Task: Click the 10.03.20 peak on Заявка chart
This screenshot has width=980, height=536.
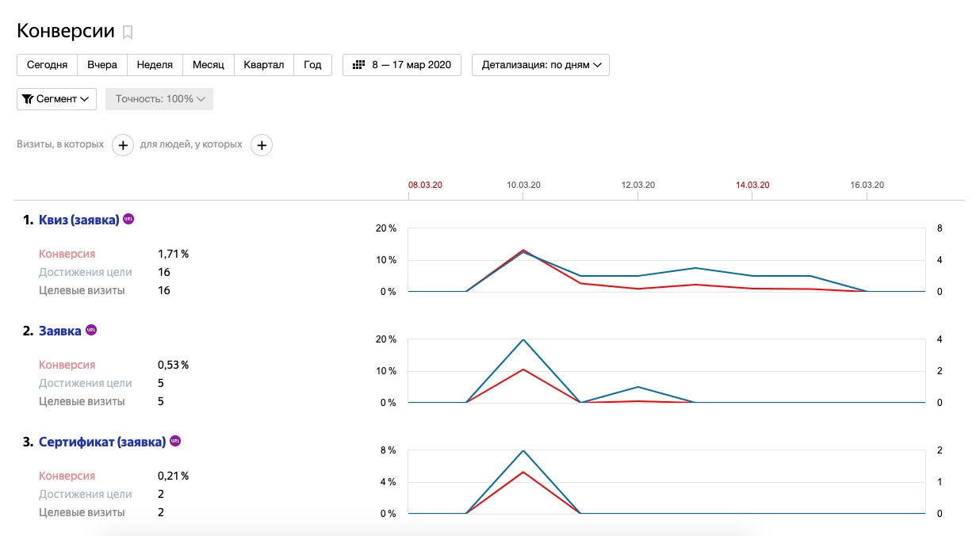Action: point(523,340)
